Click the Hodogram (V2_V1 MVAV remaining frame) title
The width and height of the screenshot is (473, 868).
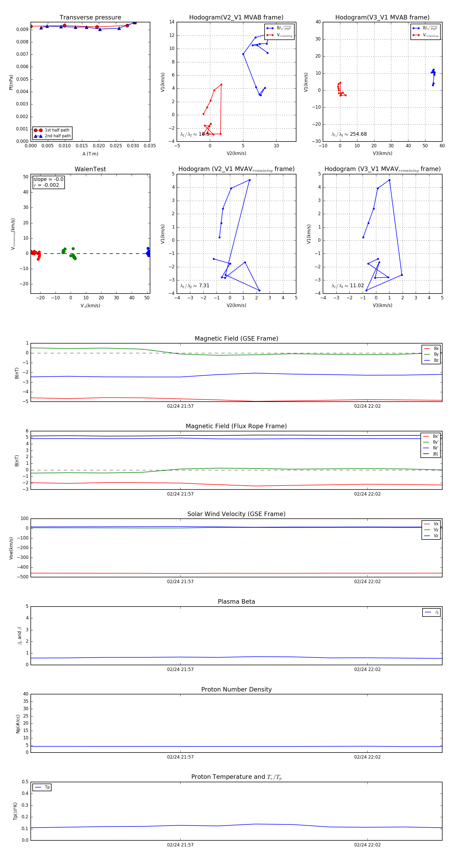[236, 169]
